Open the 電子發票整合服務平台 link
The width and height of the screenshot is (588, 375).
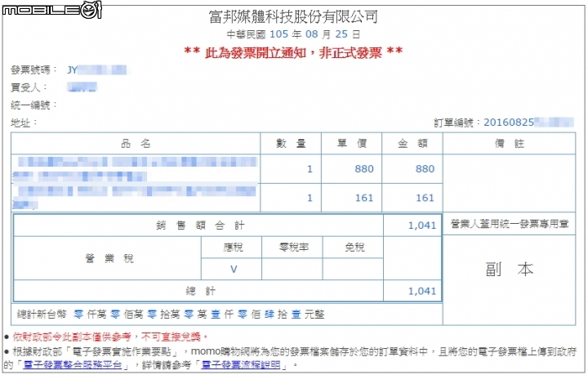(x=73, y=364)
